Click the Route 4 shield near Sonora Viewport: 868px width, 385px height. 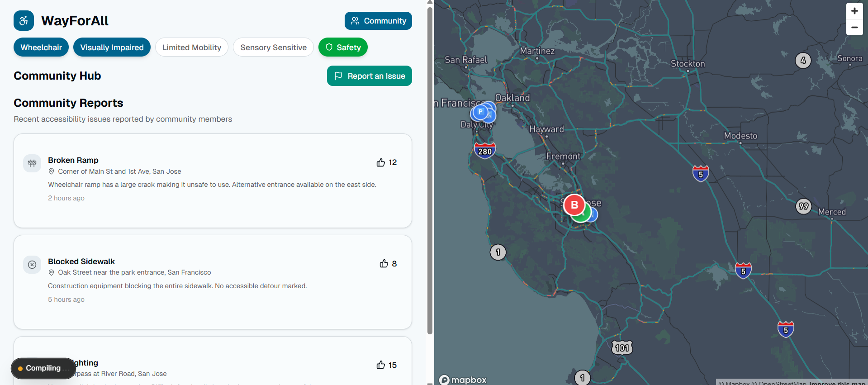click(x=803, y=60)
